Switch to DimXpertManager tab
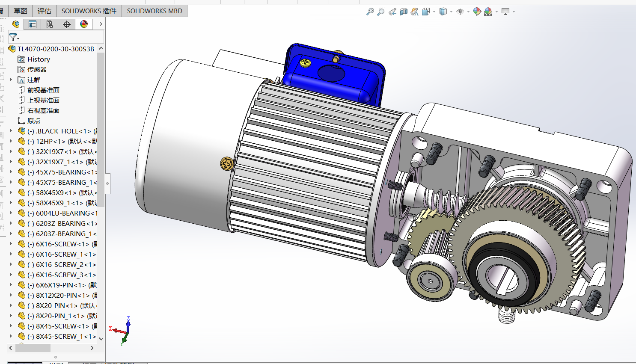This screenshot has width=636, height=364. pyautogui.click(x=67, y=24)
